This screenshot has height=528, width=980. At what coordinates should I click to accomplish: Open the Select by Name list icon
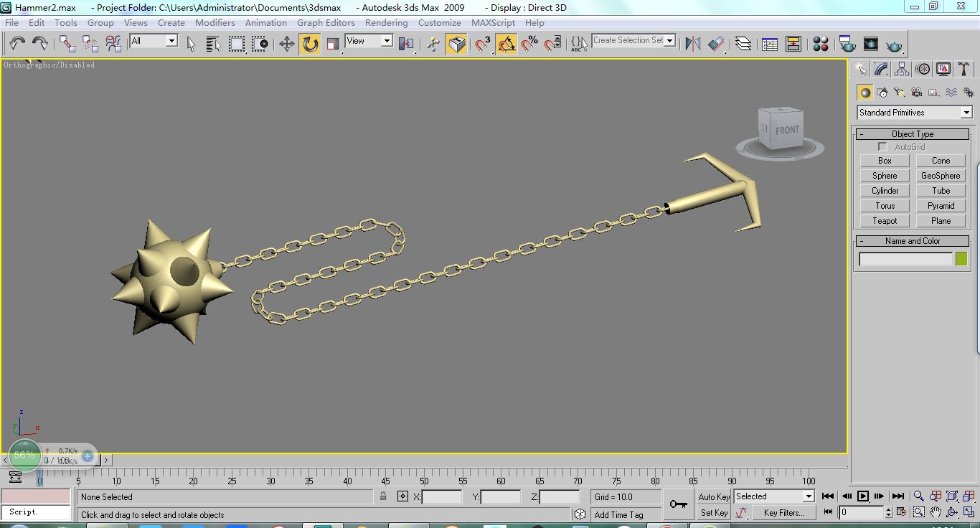coord(214,44)
